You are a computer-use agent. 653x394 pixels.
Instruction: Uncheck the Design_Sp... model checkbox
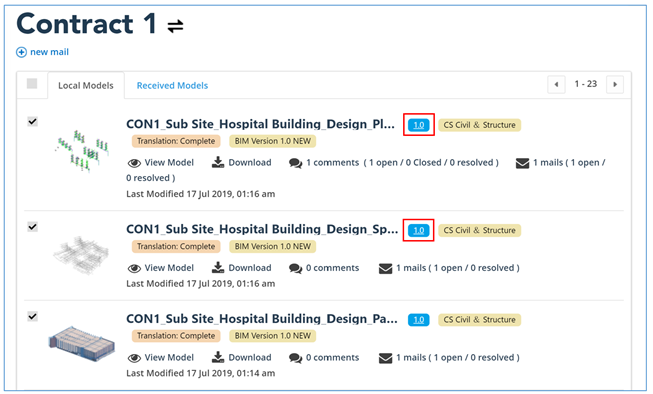click(x=32, y=227)
